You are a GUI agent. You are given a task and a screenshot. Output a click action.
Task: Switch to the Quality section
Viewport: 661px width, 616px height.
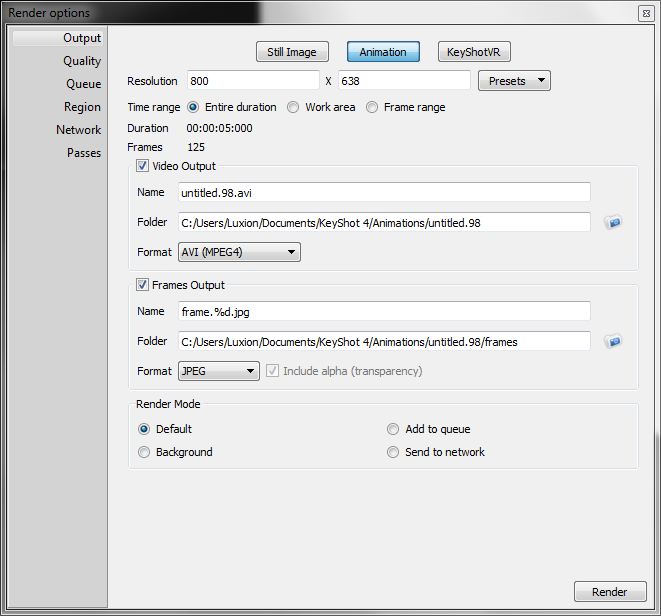82,61
